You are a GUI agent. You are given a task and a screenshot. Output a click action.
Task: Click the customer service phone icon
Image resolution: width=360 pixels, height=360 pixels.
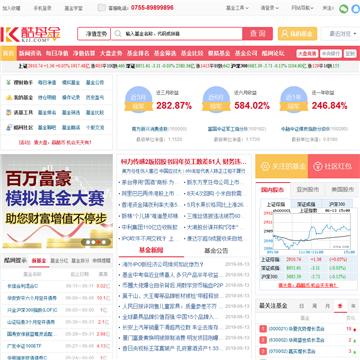click(101, 8)
